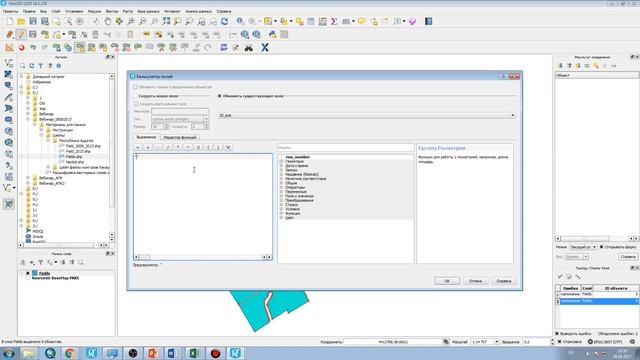Insert division operator '/' in expression
The width and height of the screenshot is (640, 360).
click(x=168, y=147)
